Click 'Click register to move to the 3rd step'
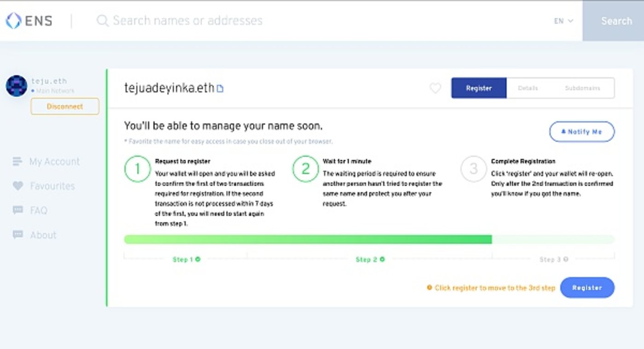This screenshot has width=644, height=349. click(x=495, y=288)
